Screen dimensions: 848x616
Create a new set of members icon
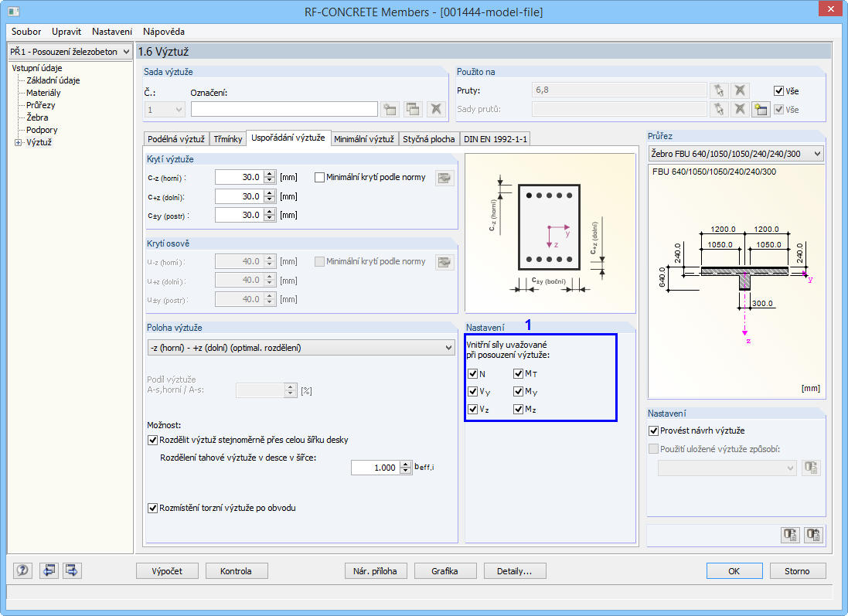point(761,109)
